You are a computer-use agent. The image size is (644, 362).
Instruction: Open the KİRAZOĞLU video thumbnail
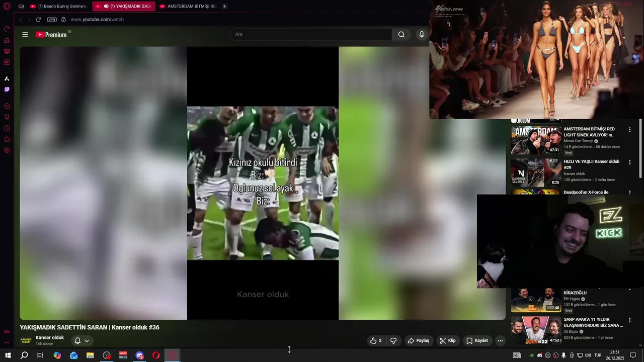click(x=536, y=300)
